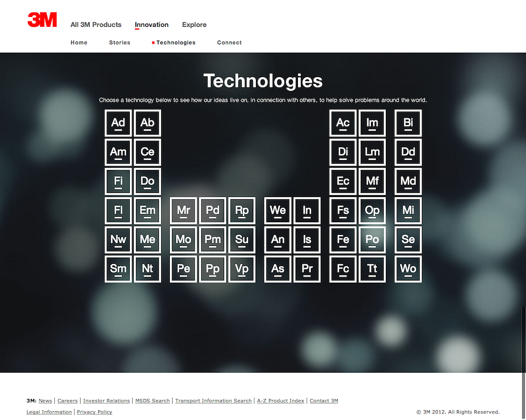This screenshot has width=526, height=420.
Task: Select the Ab technology tile
Action: tap(147, 123)
